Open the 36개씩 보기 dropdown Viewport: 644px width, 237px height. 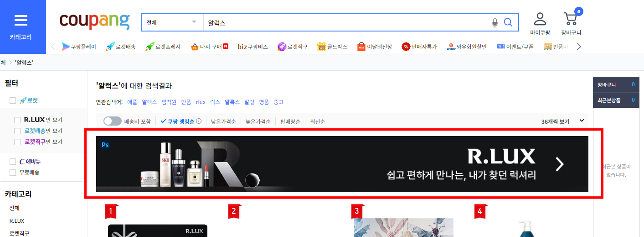562,121
